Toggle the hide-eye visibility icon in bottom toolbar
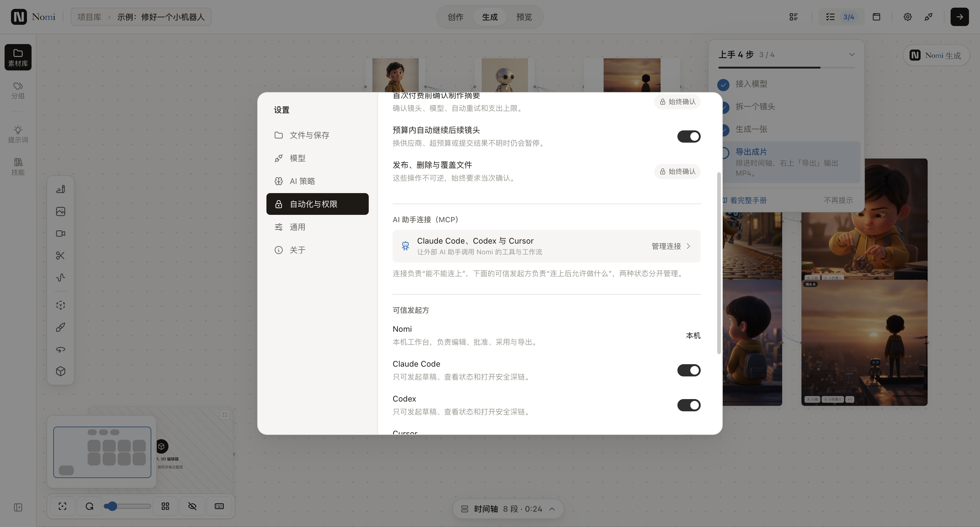Screen dimensions: 980x527 [192, 506]
